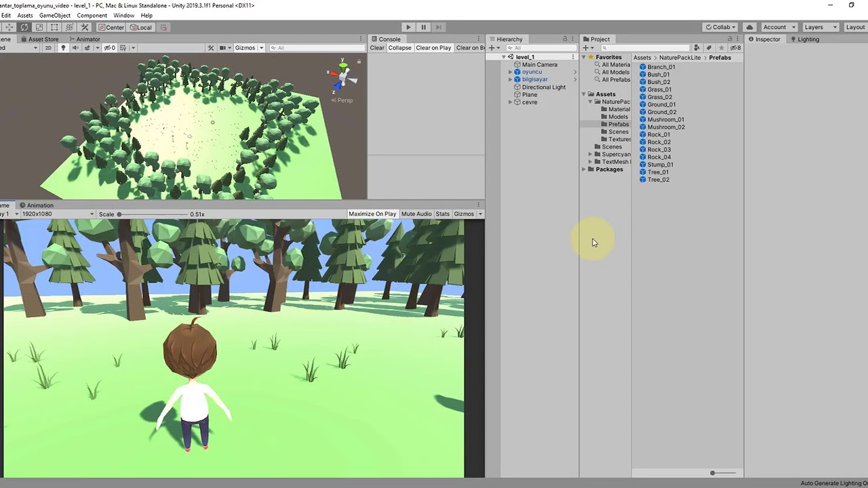The width and height of the screenshot is (868, 488).
Task: Select the Scale tool in toolbar
Action: click(x=39, y=27)
